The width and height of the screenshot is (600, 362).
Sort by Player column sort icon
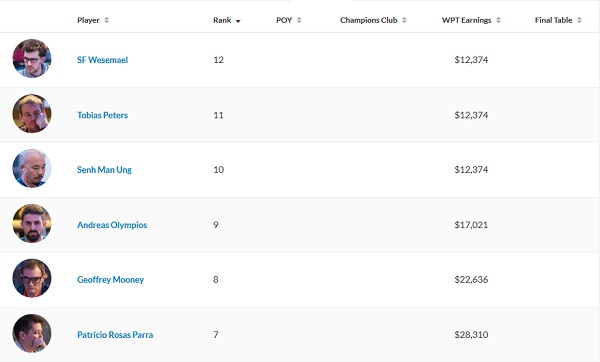pos(106,20)
